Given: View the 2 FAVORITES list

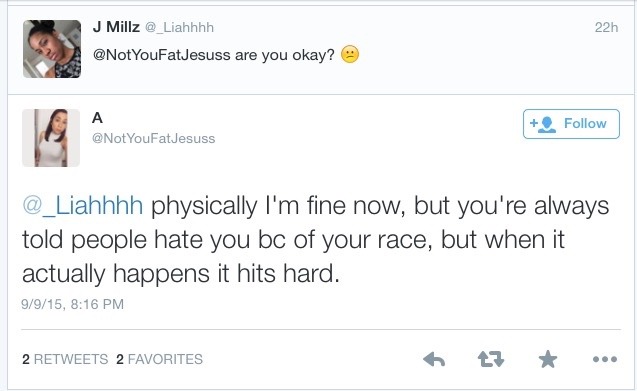Looking at the screenshot, I should tap(159, 359).
